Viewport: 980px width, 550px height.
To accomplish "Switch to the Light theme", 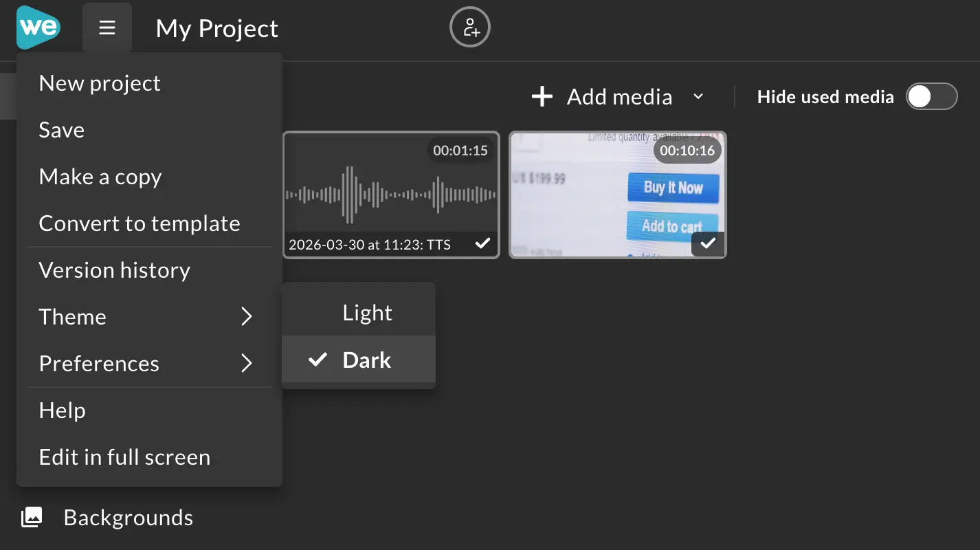I will click(x=359, y=313).
